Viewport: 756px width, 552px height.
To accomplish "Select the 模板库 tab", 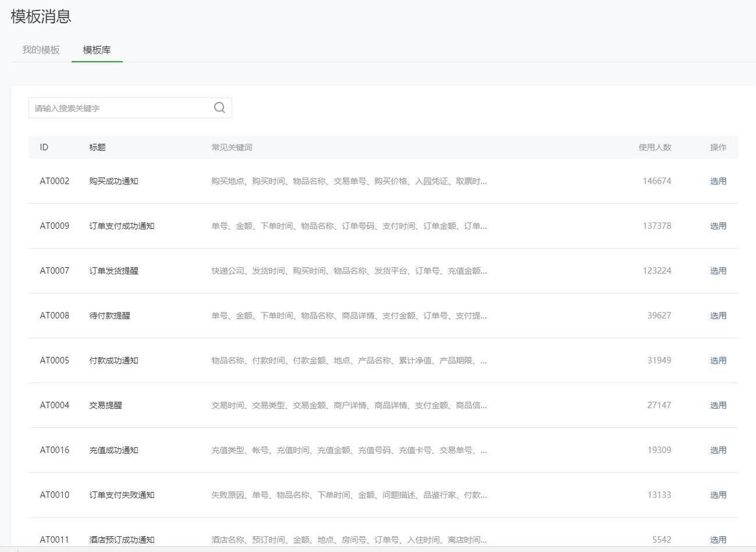I will (97, 50).
